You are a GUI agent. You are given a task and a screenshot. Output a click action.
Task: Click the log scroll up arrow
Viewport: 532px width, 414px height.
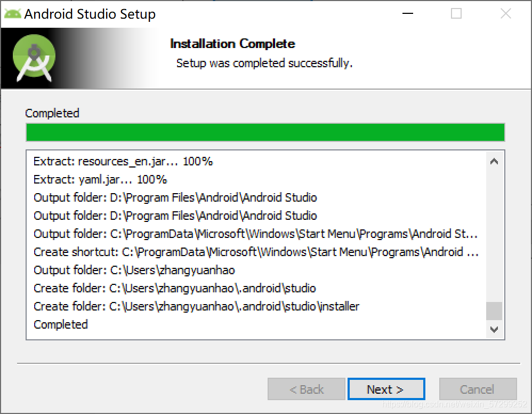494,161
